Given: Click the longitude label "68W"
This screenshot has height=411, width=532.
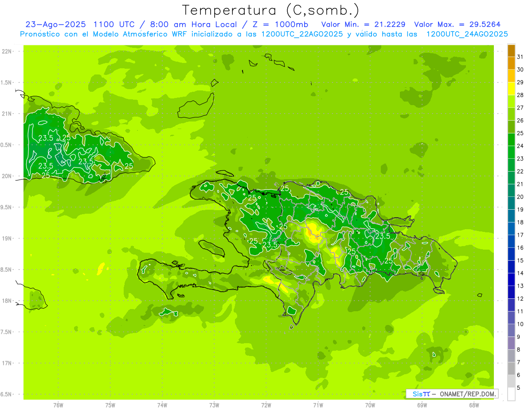Looking at the screenshot, I should [x=474, y=405].
